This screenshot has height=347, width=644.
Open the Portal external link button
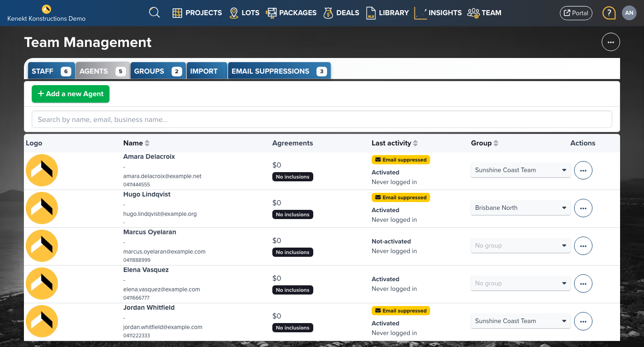tap(576, 13)
